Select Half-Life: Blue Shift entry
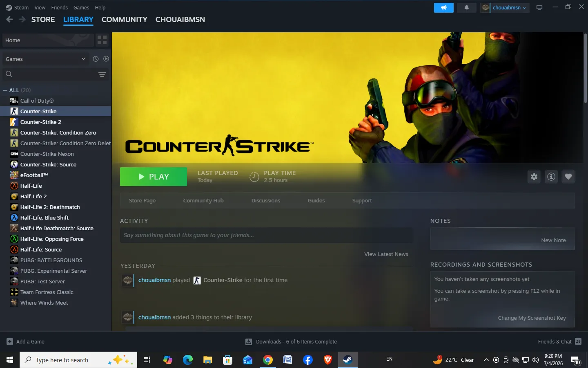The width and height of the screenshot is (588, 368). (x=56, y=218)
